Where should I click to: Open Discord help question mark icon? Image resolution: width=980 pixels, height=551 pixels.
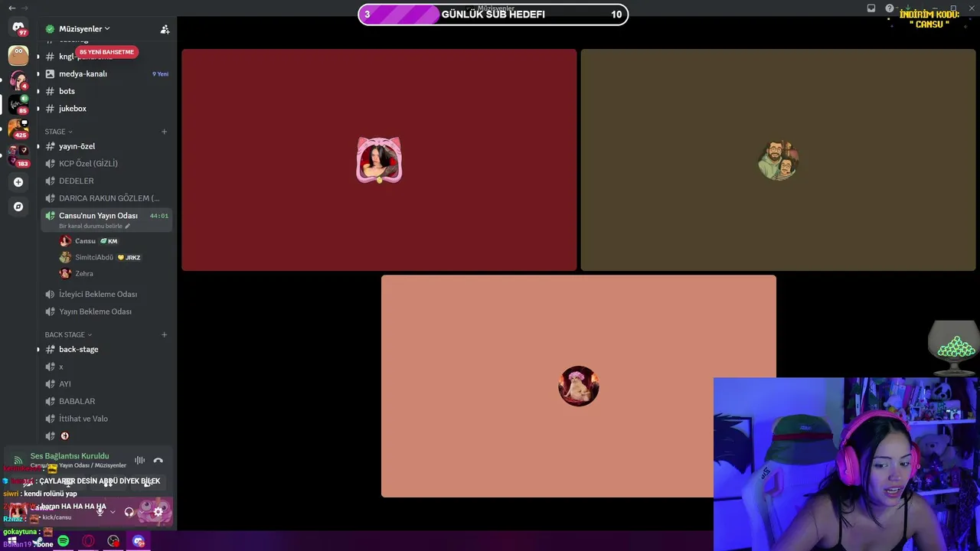coord(890,8)
